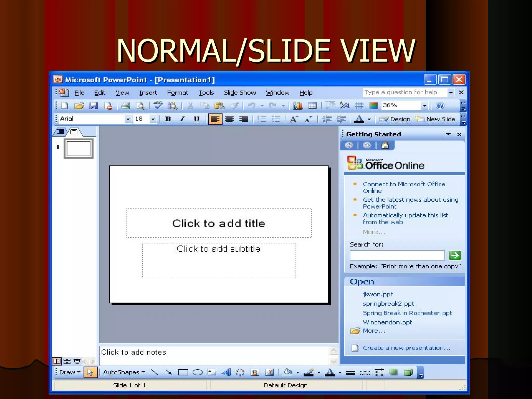Screen dimensions: 532x399
Task: Toggle Italic formatting
Action: point(182,119)
